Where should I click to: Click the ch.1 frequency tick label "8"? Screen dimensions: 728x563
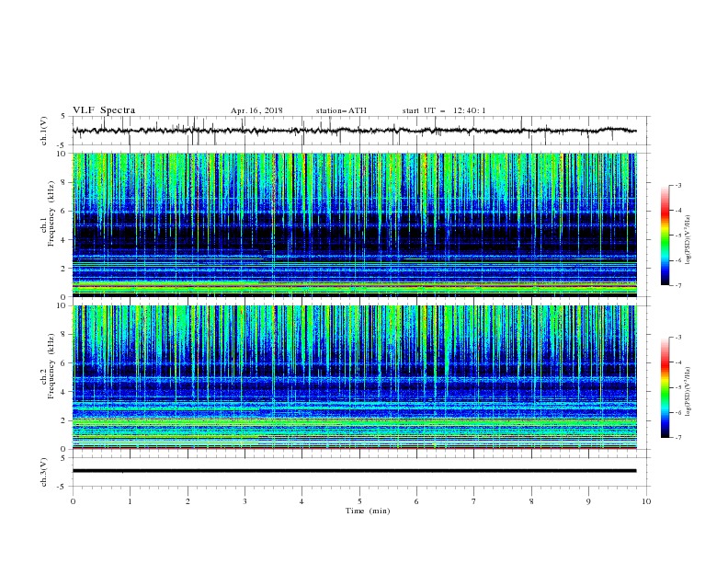[64, 182]
